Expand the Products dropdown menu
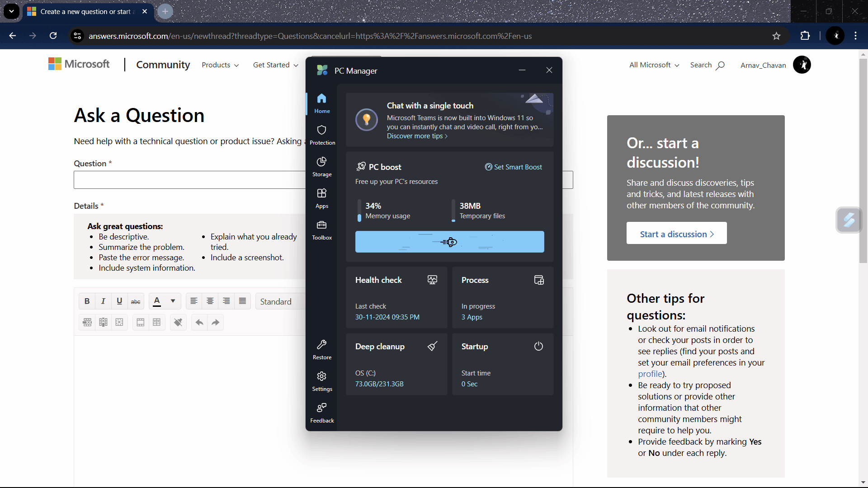 pos(220,65)
